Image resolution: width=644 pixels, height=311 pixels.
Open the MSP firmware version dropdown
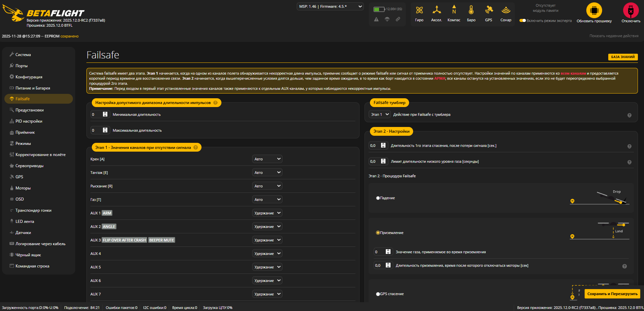pos(330,6)
